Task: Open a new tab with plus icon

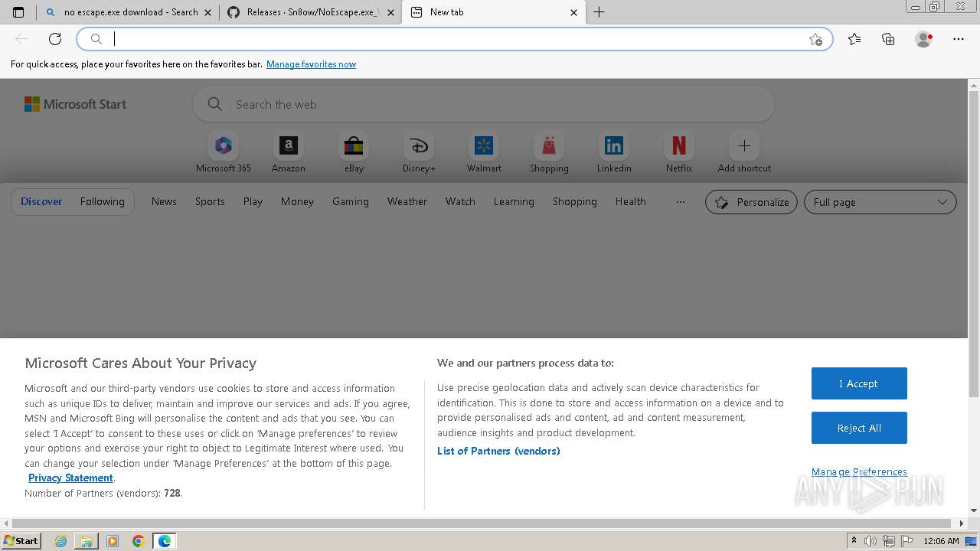Action: [599, 12]
